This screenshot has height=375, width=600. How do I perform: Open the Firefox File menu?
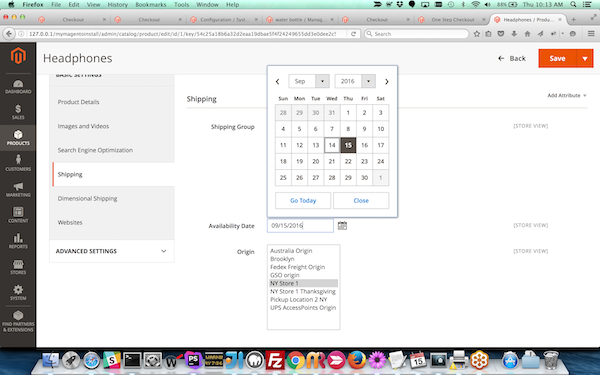click(x=56, y=5)
